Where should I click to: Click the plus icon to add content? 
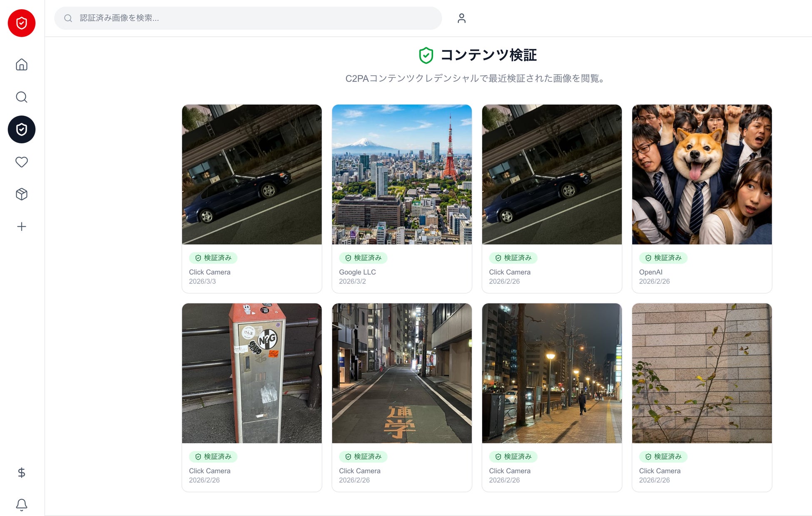tap(22, 226)
